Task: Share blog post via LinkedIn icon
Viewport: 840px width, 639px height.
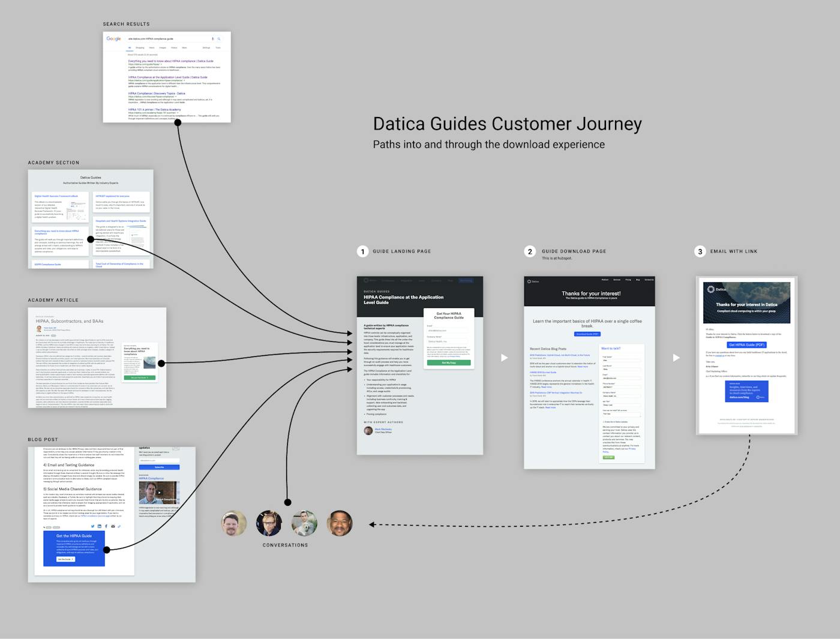Action: coord(100,526)
